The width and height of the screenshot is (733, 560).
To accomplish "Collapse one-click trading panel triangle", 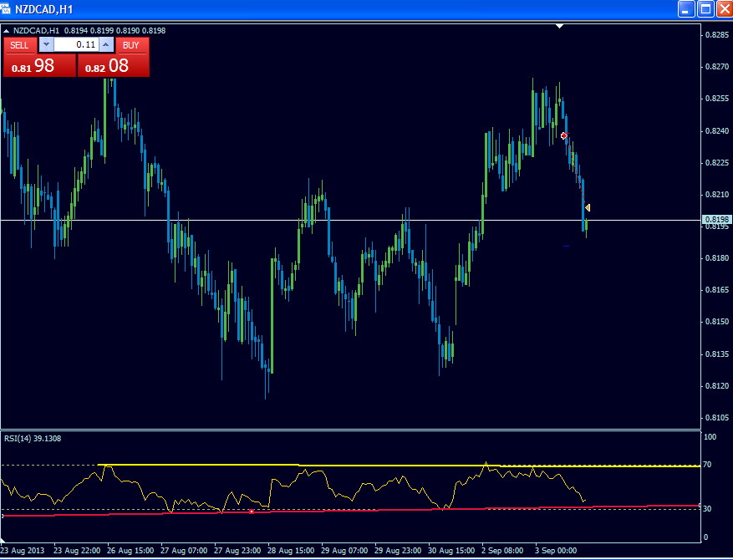I will tap(6, 31).
